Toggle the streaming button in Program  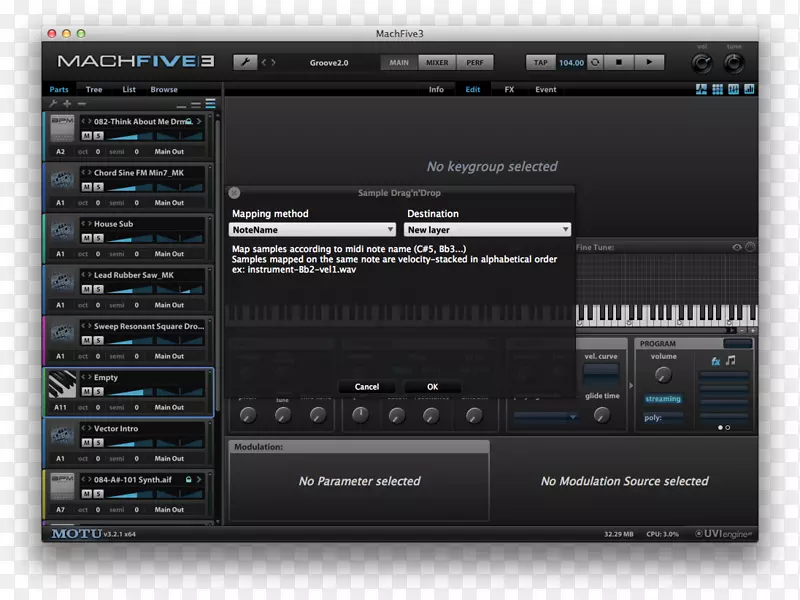pos(662,399)
